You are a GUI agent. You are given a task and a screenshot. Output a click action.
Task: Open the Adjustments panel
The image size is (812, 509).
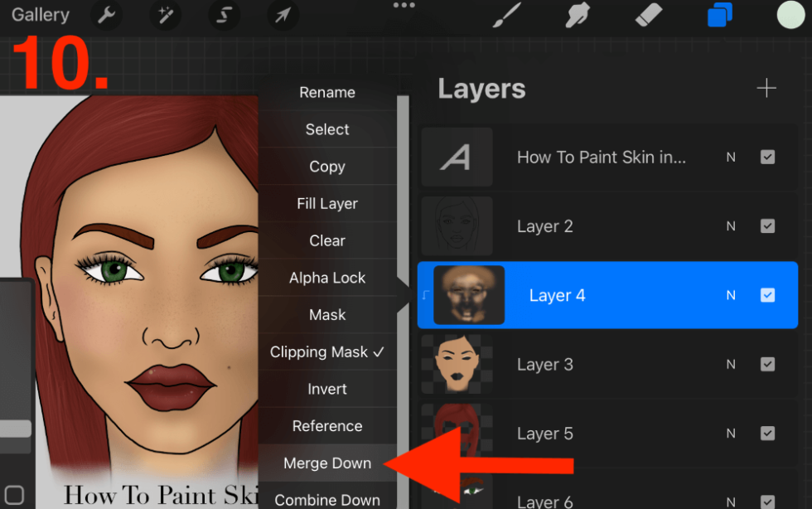point(165,15)
